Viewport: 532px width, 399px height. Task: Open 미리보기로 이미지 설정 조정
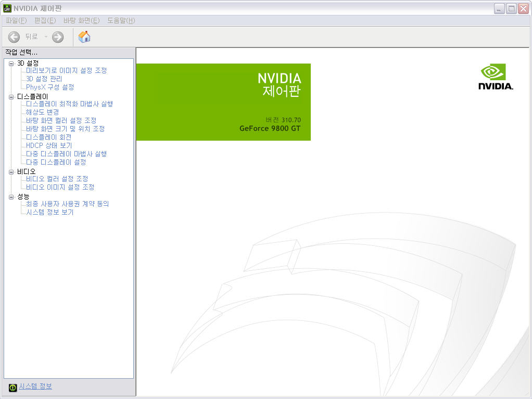67,70
